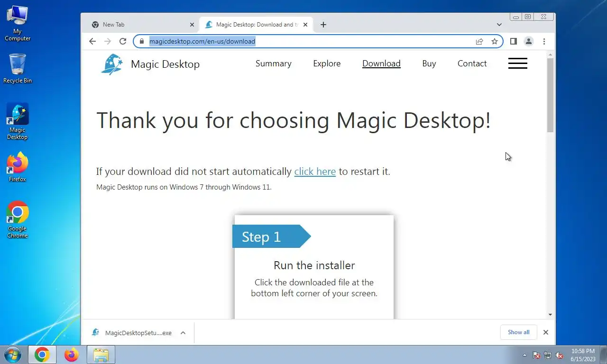Expand the tab search chevron
Viewport: 607px width, 364px height.
[x=499, y=25]
